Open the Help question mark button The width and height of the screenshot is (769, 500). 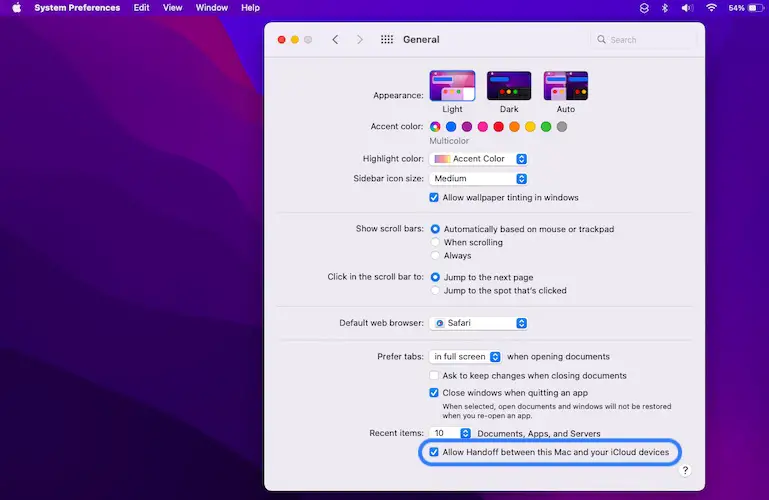[x=686, y=470]
